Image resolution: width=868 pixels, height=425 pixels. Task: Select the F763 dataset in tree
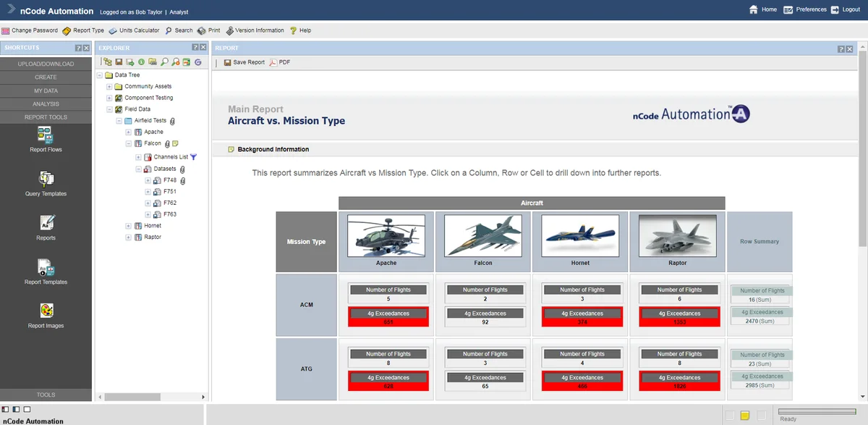pyautogui.click(x=170, y=214)
